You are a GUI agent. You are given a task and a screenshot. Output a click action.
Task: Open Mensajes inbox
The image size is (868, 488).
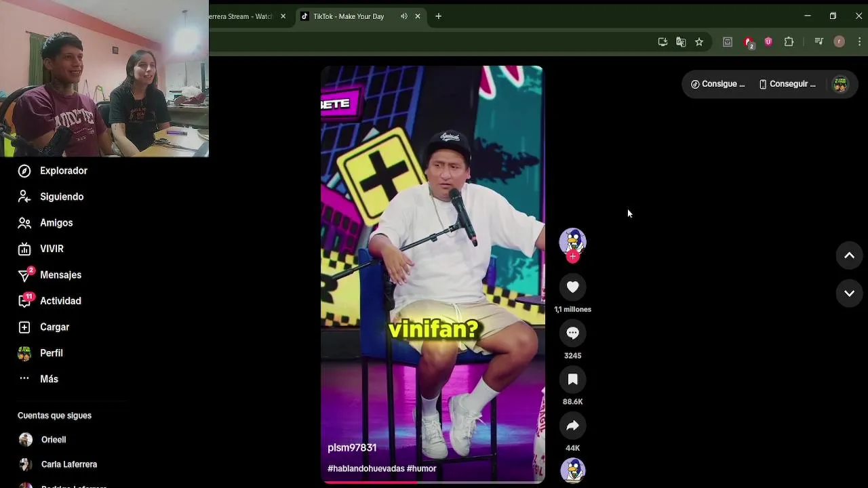tap(60, 275)
